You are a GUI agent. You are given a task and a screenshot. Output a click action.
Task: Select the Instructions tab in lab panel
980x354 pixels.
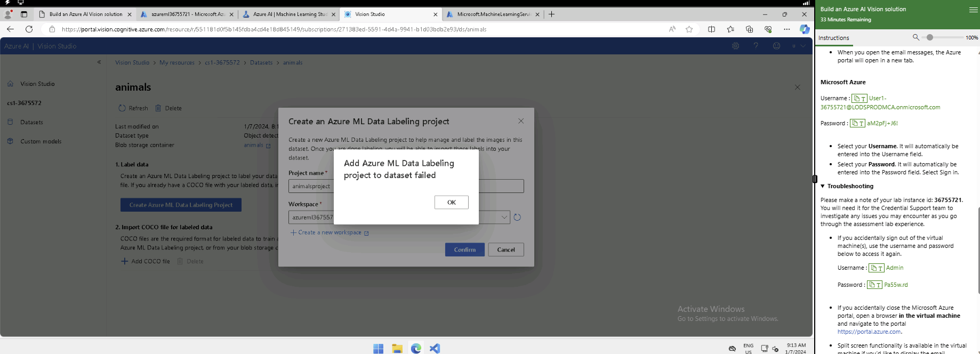(834, 38)
